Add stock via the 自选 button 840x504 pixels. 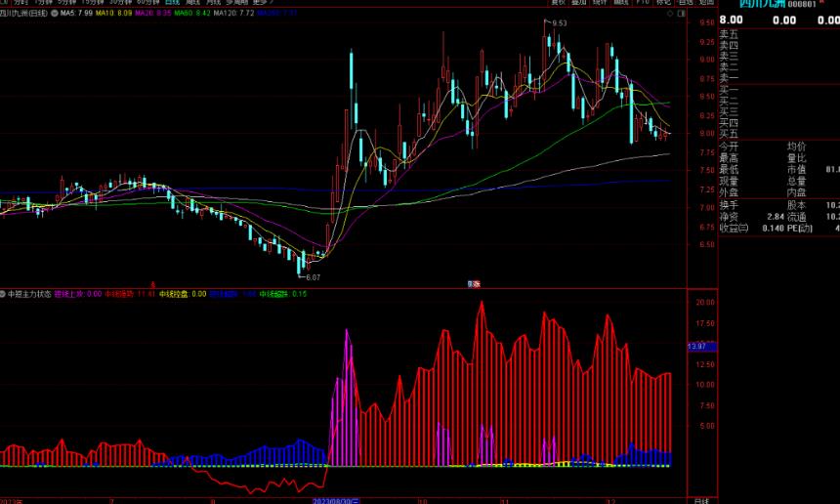(x=686, y=2)
